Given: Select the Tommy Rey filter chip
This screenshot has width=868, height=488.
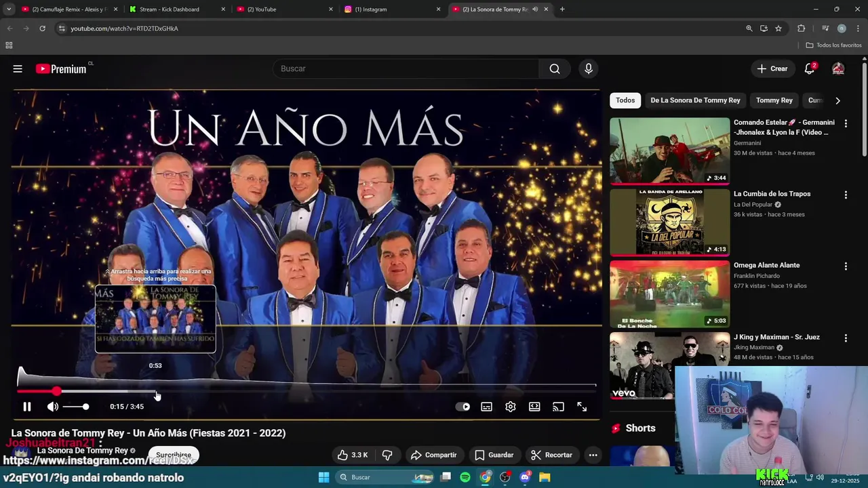Looking at the screenshot, I should tap(774, 100).
